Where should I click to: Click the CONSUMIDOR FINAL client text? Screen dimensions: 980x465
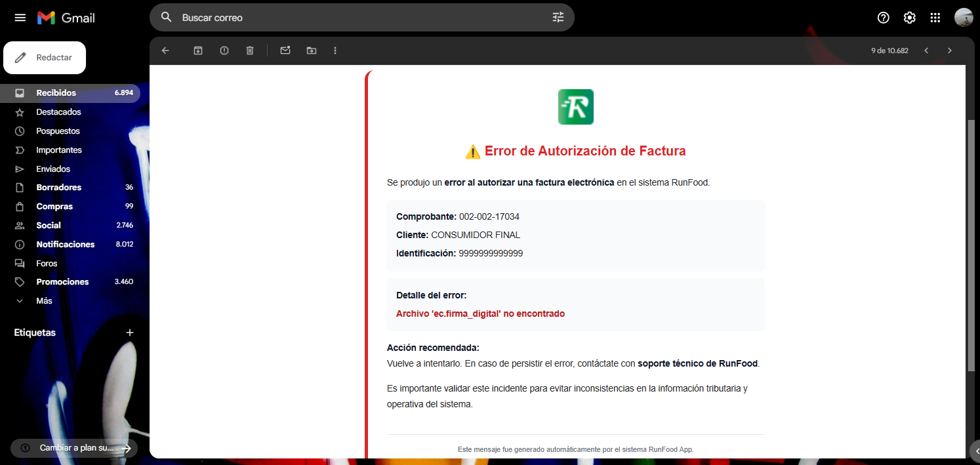pyautogui.click(x=476, y=235)
